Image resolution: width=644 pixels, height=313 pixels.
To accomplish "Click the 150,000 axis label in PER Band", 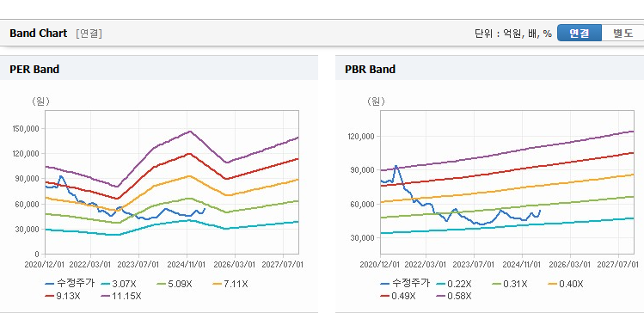I will [x=27, y=129].
